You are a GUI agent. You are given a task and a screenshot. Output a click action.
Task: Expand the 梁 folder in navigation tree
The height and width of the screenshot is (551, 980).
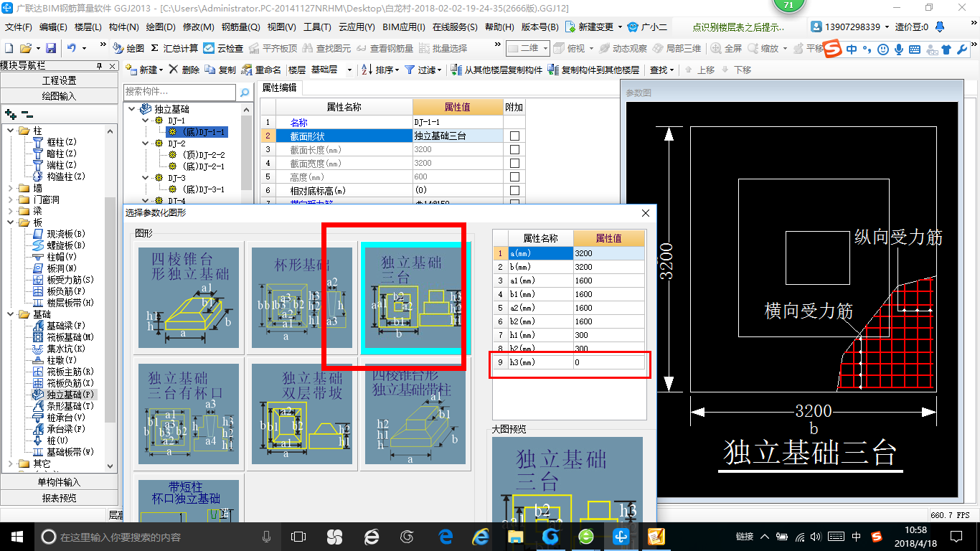pos(10,211)
